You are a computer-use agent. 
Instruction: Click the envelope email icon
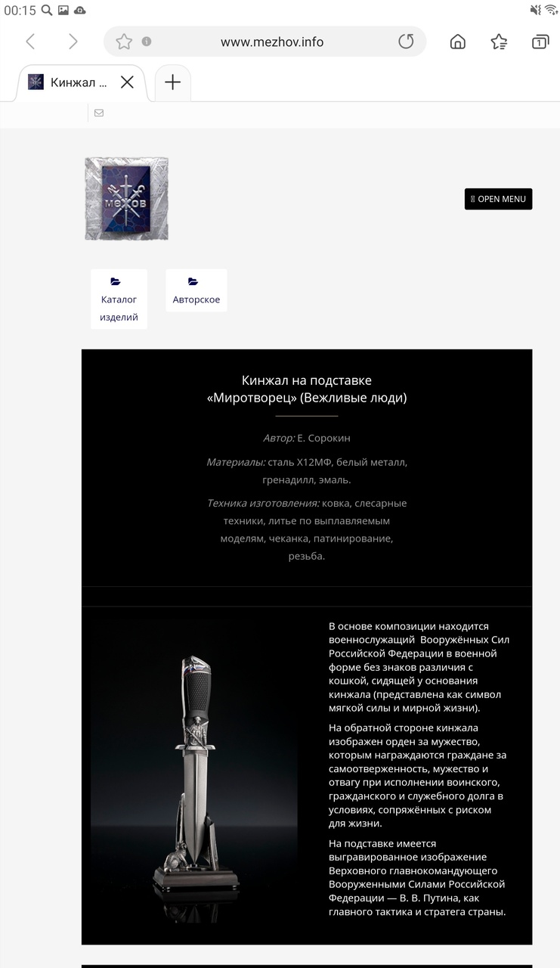tap(99, 113)
